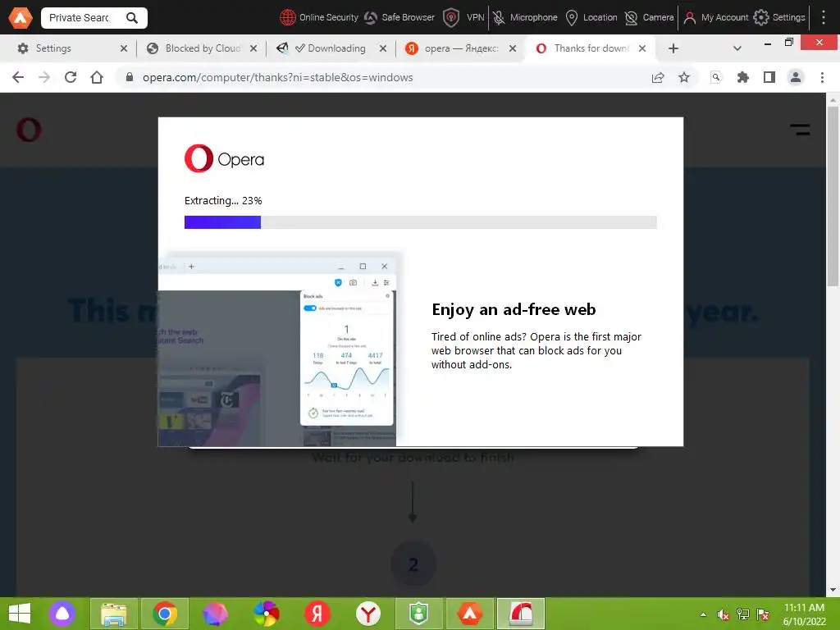840x630 pixels.
Task: Switch to the Downloading tab
Action: click(331, 48)
